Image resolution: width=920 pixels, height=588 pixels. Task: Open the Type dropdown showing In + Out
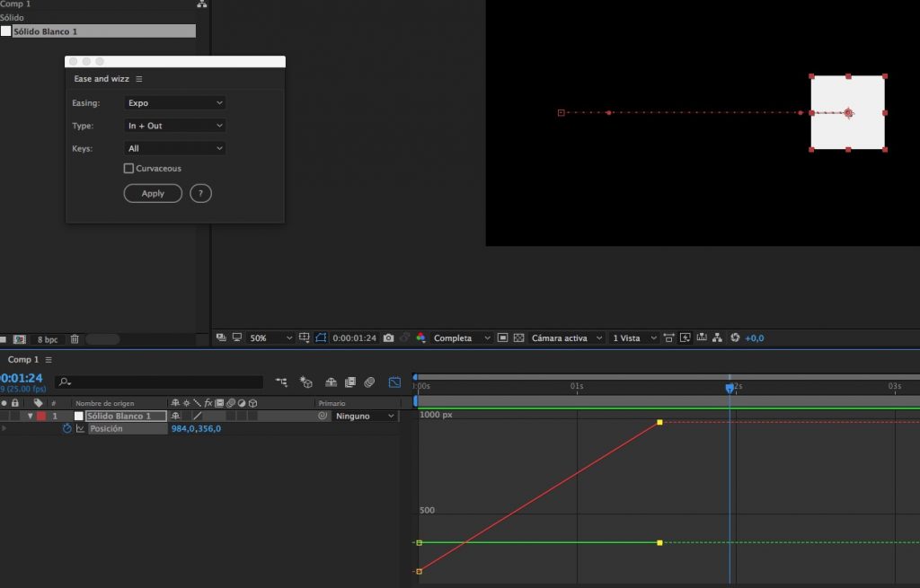174,126
